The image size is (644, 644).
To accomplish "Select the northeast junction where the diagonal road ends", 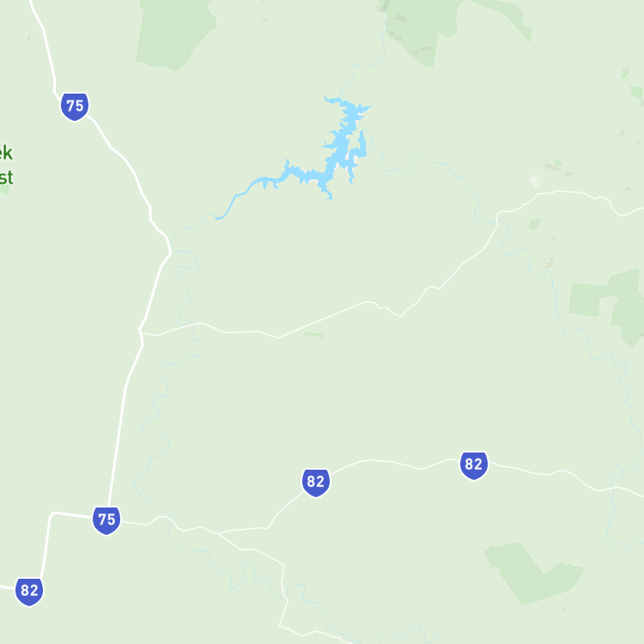I will 497,216.
